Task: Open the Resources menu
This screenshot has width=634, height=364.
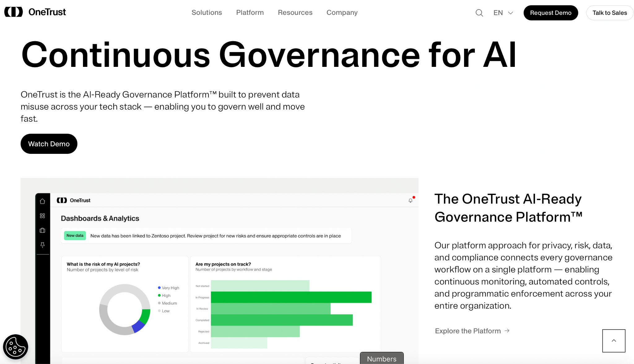Action: point(295,12)
